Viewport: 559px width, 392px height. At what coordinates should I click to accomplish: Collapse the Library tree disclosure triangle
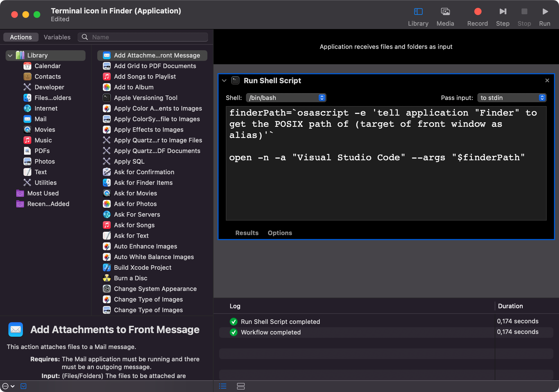click(10, 55)
